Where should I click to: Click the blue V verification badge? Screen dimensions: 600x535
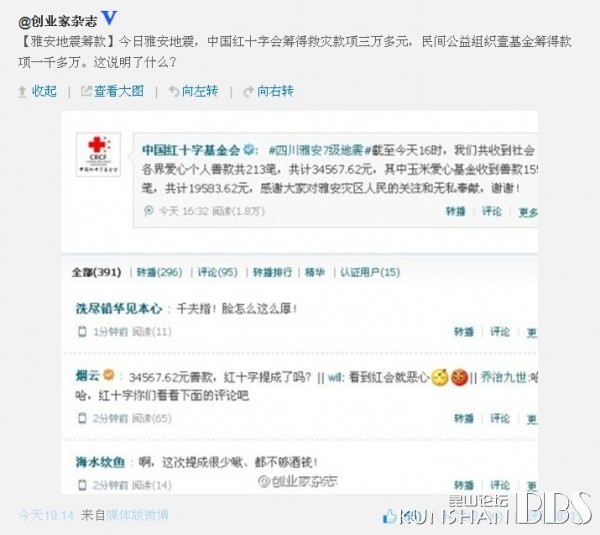tap(109, 18)
